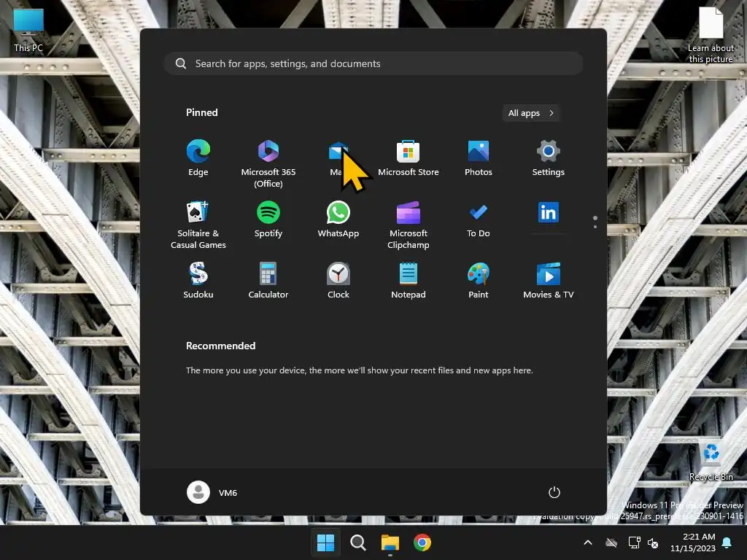Show hidden system tray icons
This screenshot has height=560, width=747.
tap(588, 542)
